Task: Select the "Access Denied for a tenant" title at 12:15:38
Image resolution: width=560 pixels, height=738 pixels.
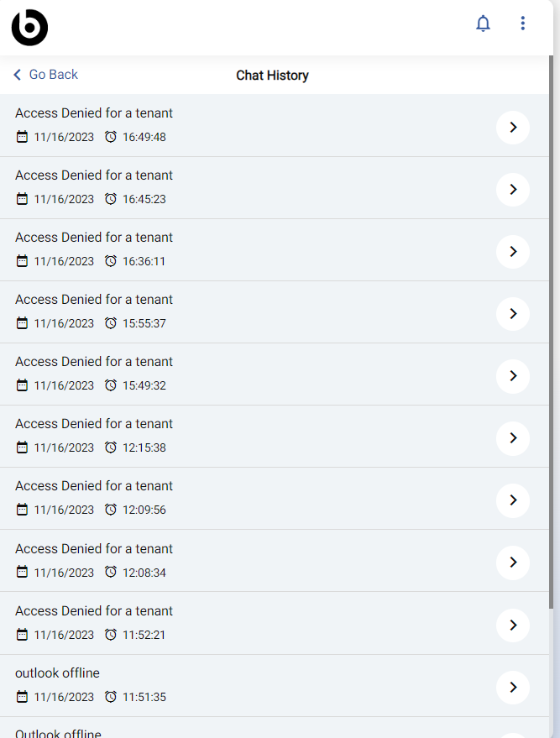Action: [x=94, y=424]
